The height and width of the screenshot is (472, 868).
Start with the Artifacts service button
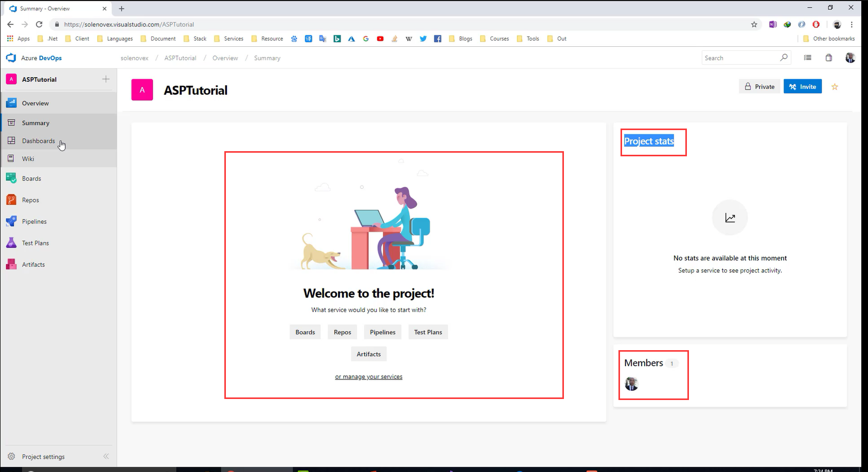pos(369,354)
